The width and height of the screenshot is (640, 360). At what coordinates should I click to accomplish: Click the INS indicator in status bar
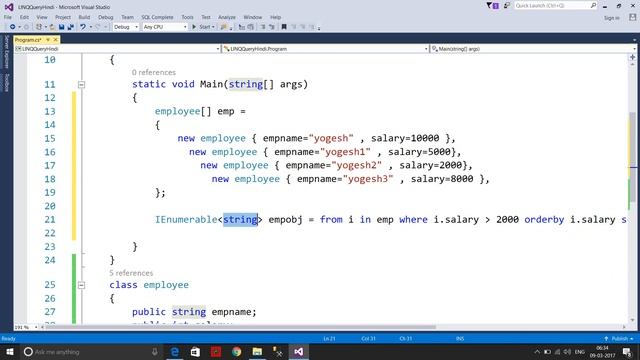pyautogui.click(x=460, y=339)
